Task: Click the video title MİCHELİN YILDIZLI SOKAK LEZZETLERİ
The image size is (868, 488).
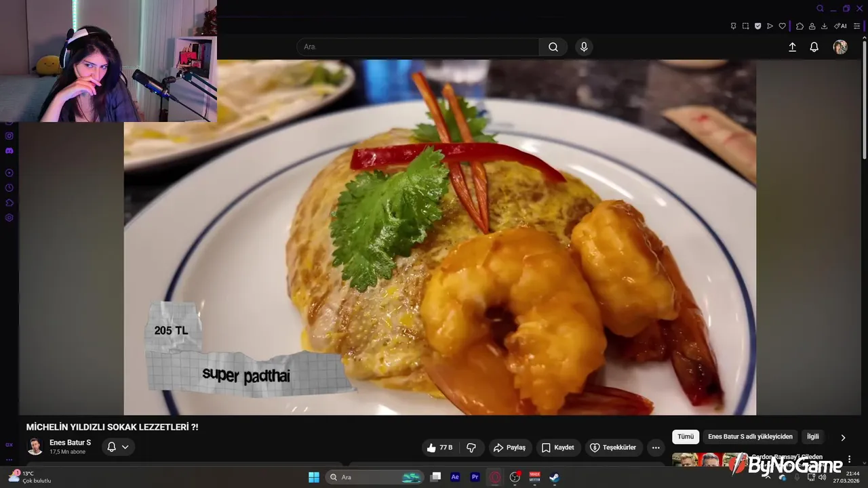Action: click(x=113, y=427)
